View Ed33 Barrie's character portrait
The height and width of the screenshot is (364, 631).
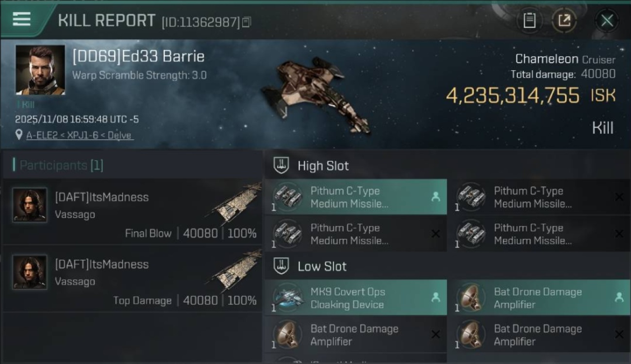tap(40, 70)
